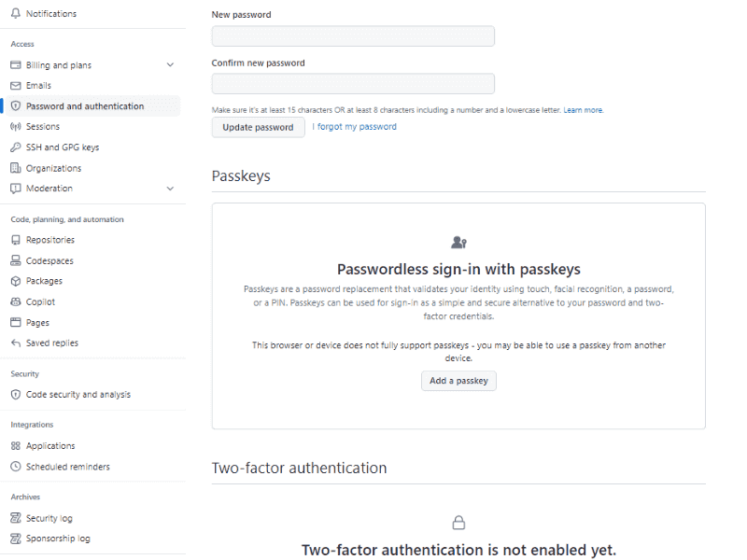Image resolution: width=747 pixels, height=560 pixels.
Task: Click the Billing and plans card icon
Action: 16,65
